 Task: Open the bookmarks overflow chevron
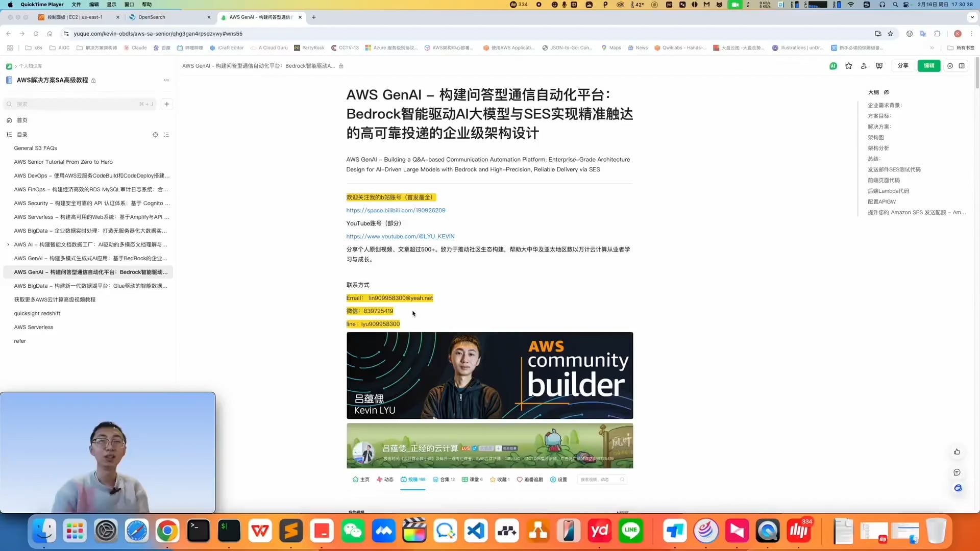pyautogui.click(x=933, y=47)
